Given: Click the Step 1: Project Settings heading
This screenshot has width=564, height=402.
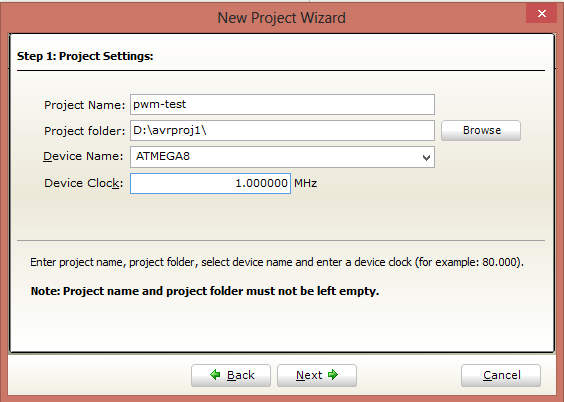Looking at the screenshot, I should click(85, 56).
